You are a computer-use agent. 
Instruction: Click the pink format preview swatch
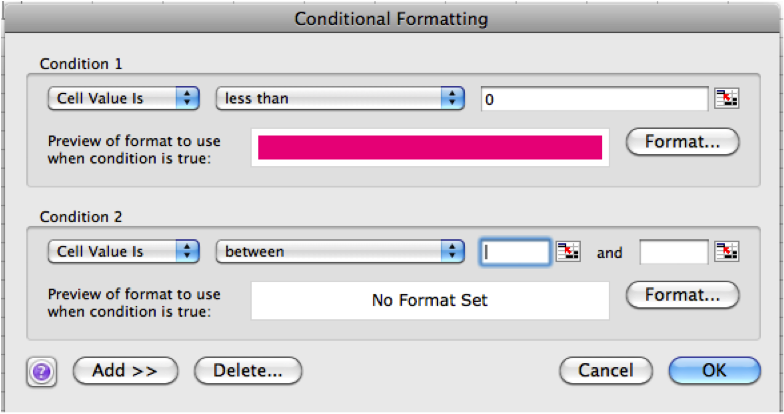click(x=430, y=148)
